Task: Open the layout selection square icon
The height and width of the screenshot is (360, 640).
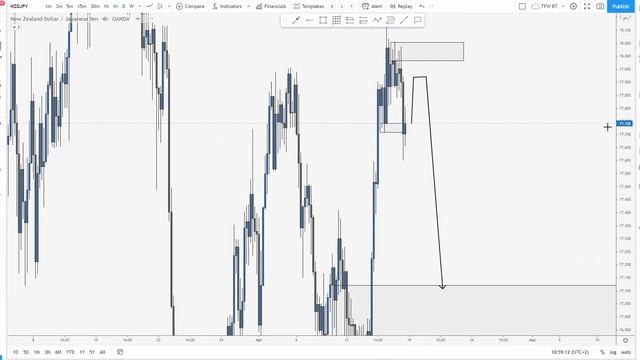Action: click(522, 6)
